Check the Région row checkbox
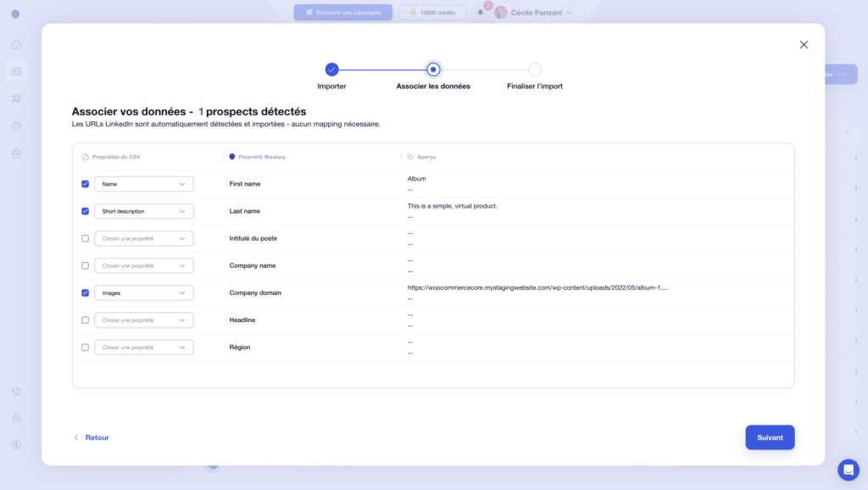The image size is (868, 490). pyautogui.click(x=86, y=347)
